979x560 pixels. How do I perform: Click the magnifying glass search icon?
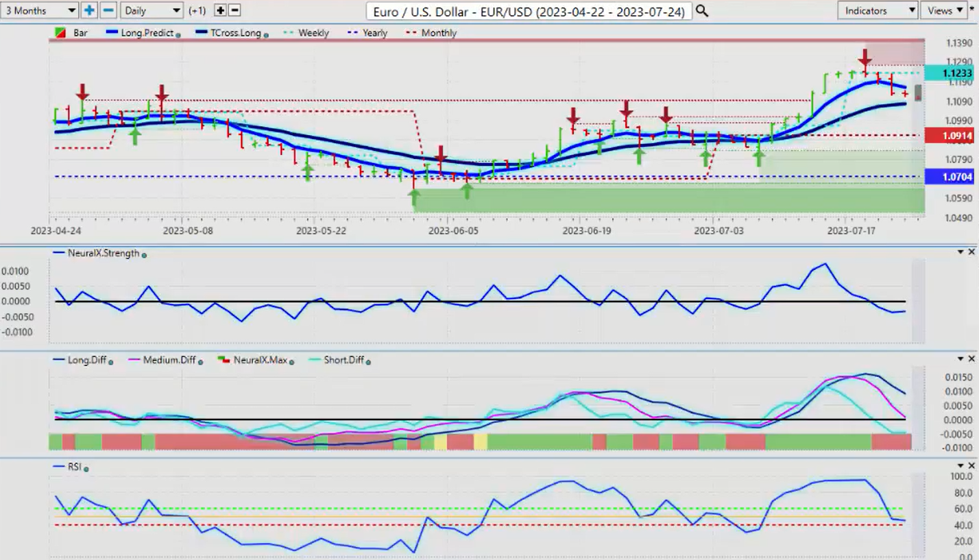tap(702, 11)
